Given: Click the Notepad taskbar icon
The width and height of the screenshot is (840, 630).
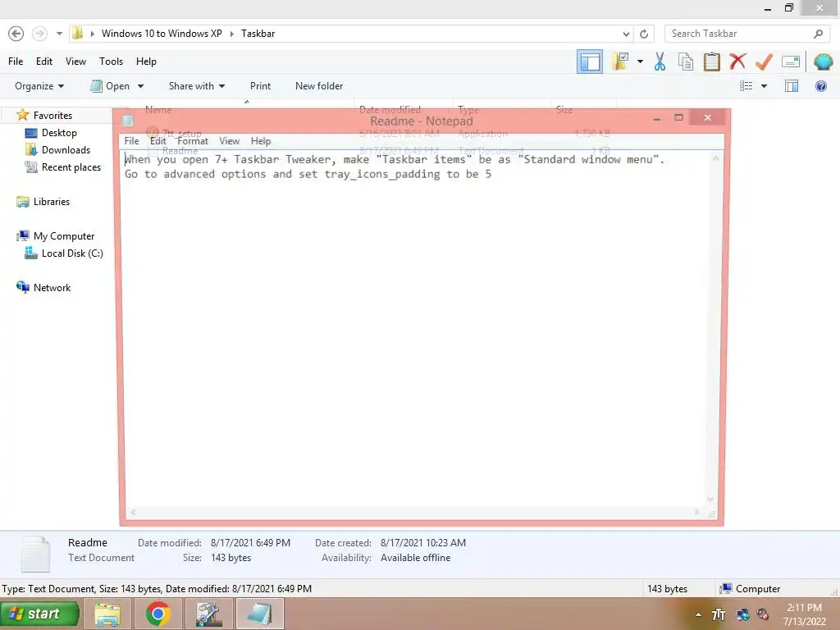Looking at the screenshot, I should pyautogui.click(x=259, y=614).
